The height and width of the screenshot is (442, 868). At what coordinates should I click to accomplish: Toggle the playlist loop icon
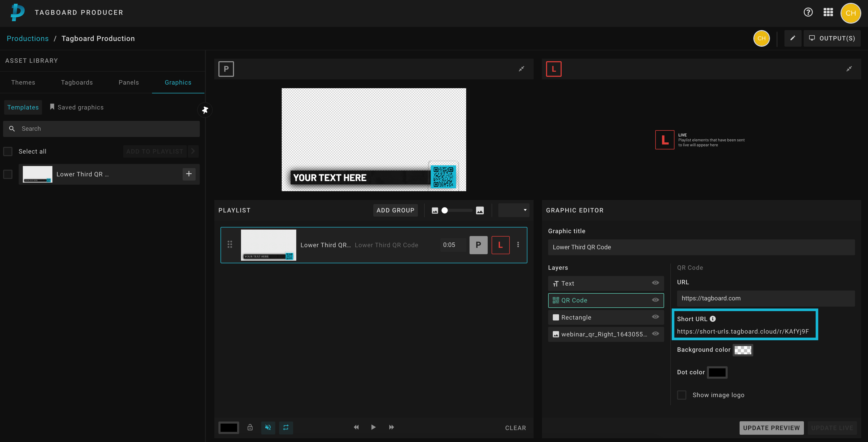click(286, 427)
